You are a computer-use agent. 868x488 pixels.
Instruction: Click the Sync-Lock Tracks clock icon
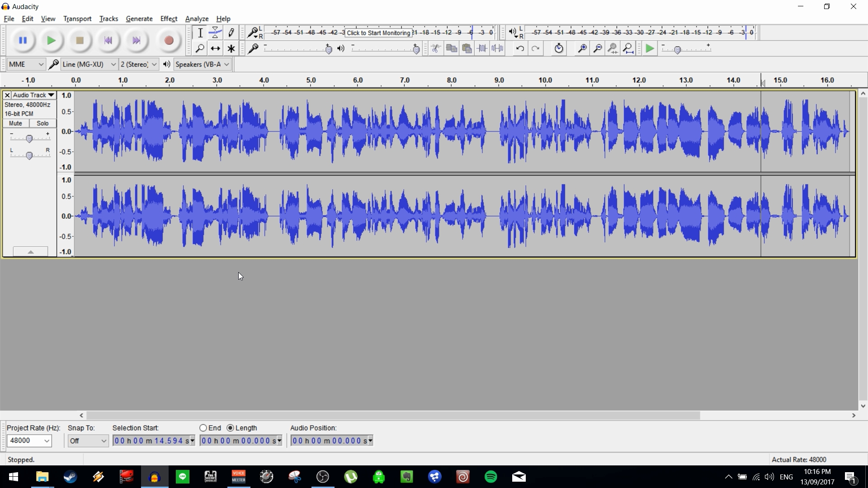pos(559,48)
